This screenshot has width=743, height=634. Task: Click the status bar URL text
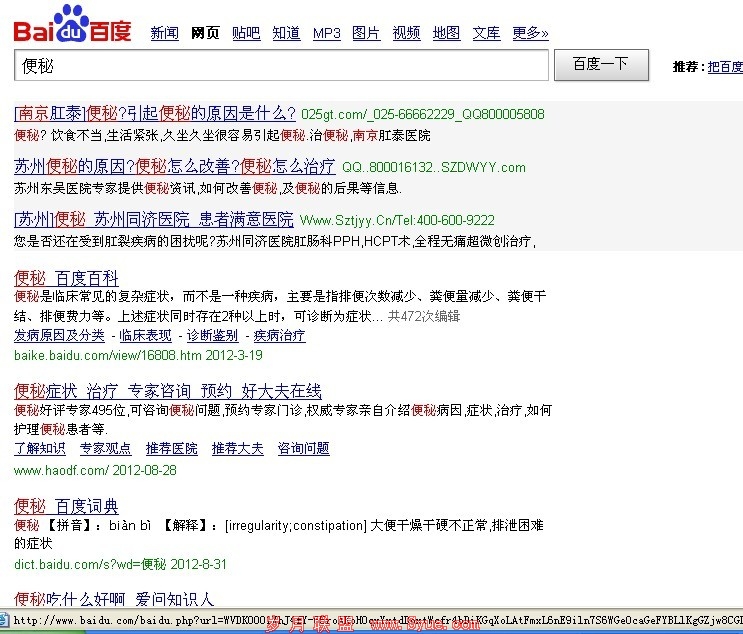coord(378,620)
